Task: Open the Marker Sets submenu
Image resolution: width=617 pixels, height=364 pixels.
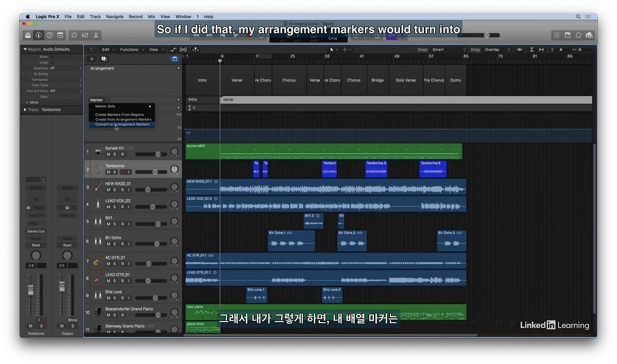Action: 122,106
